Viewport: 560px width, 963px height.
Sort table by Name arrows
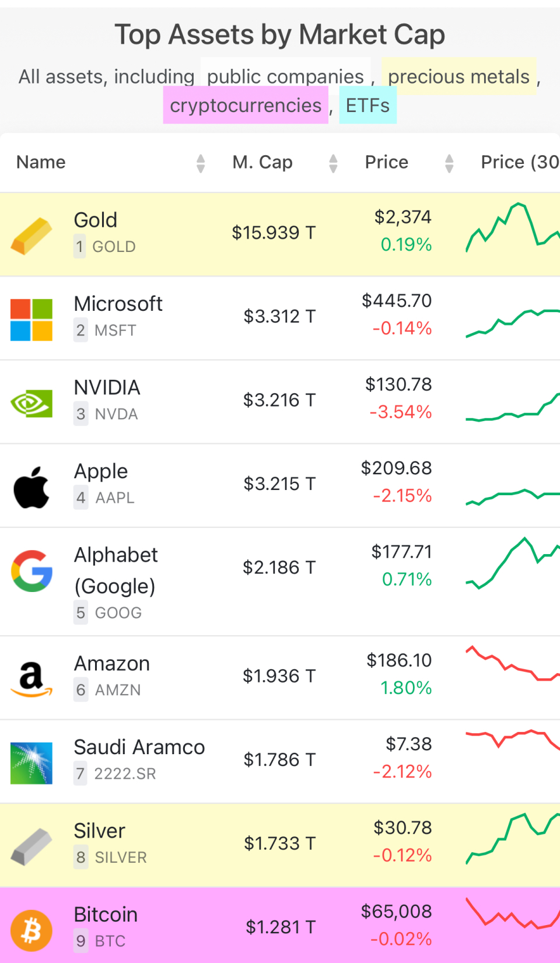(x=201, y=163)
